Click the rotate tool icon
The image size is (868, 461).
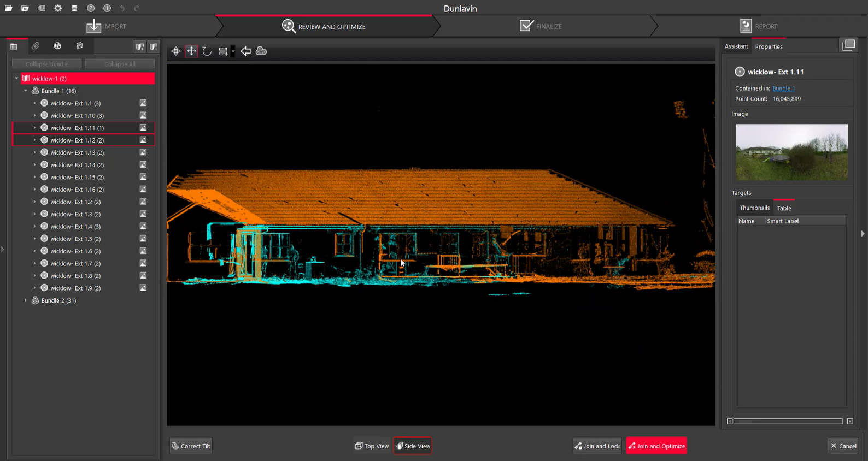pos(207,51)
